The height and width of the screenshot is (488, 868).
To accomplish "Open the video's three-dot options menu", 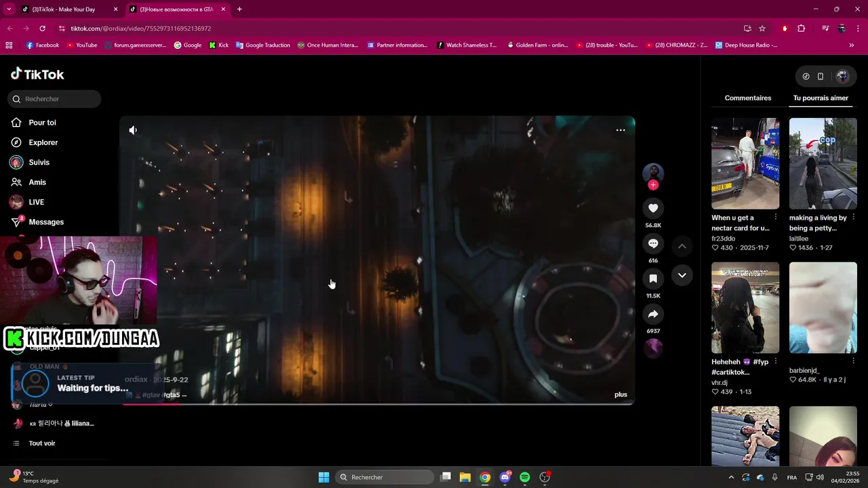I will click(x=620, y=130).
